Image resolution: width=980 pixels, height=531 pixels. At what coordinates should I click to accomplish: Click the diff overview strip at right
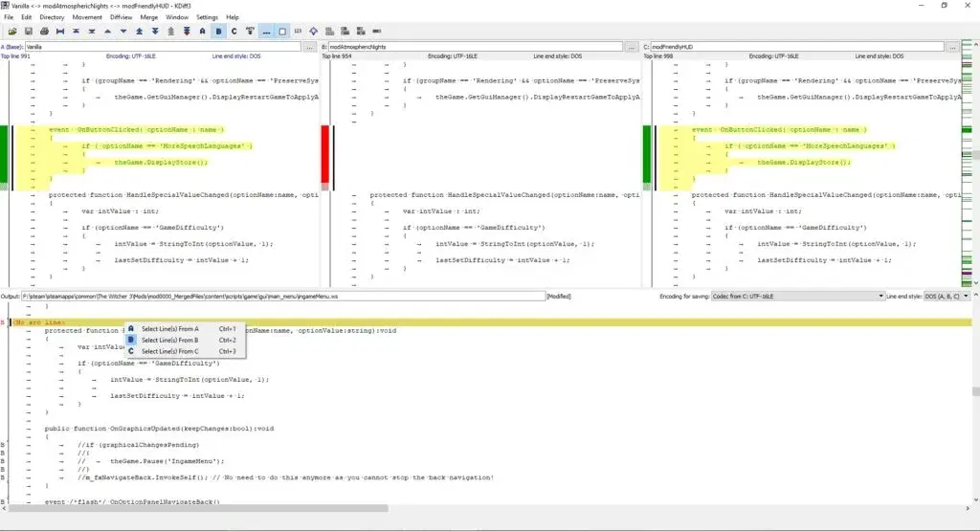pos(967,163)
